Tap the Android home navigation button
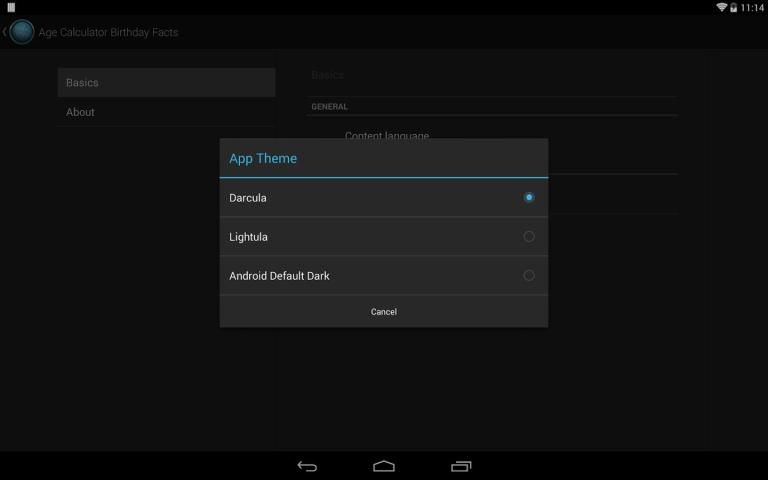 tap(384, 466)
